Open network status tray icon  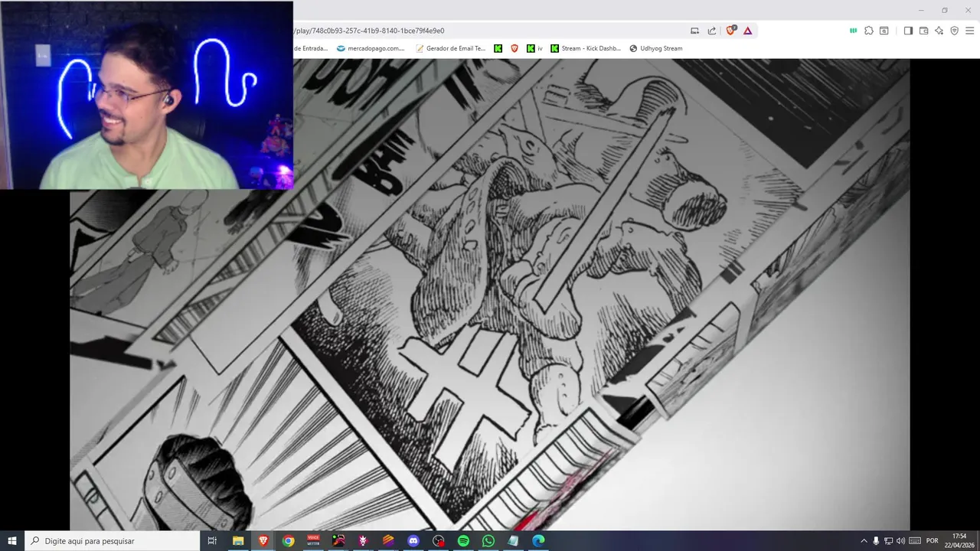point(888,541)
